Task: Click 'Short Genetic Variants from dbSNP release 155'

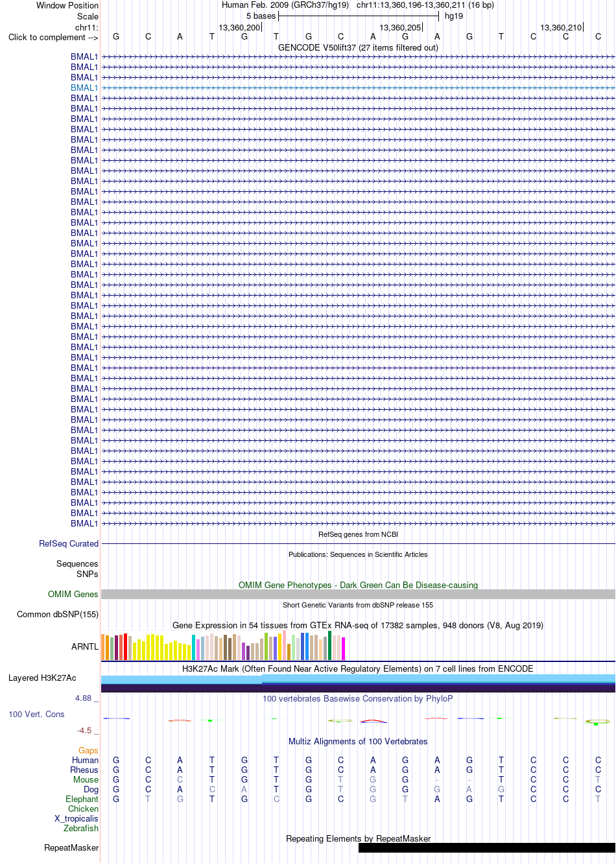Action: pos(358,605)
